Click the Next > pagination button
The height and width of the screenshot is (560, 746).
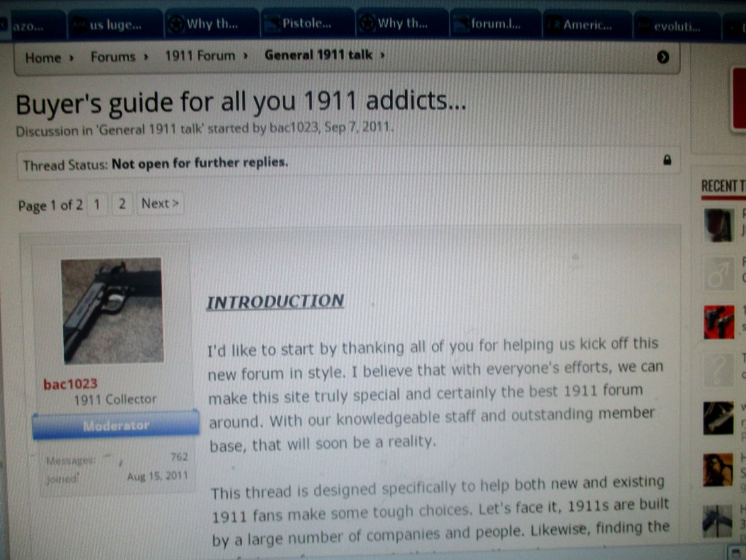click(160, 204)
